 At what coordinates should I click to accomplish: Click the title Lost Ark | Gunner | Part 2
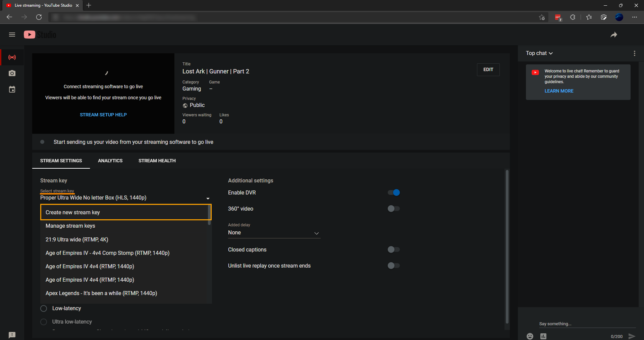pyautogui.click(x=216, y=71)
